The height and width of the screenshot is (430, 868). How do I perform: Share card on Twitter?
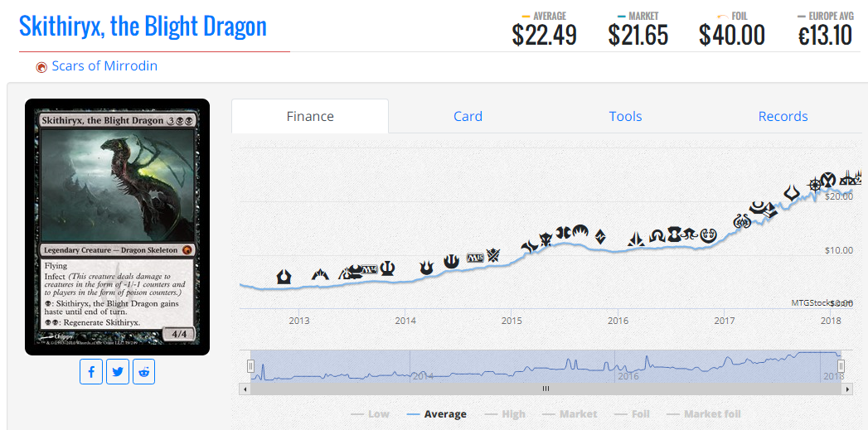pos(118,372)
